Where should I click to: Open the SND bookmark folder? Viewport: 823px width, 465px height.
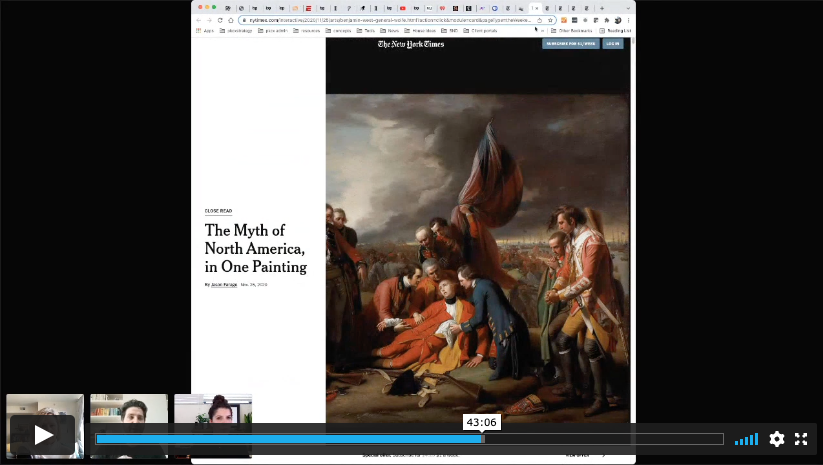click(450, 31)
